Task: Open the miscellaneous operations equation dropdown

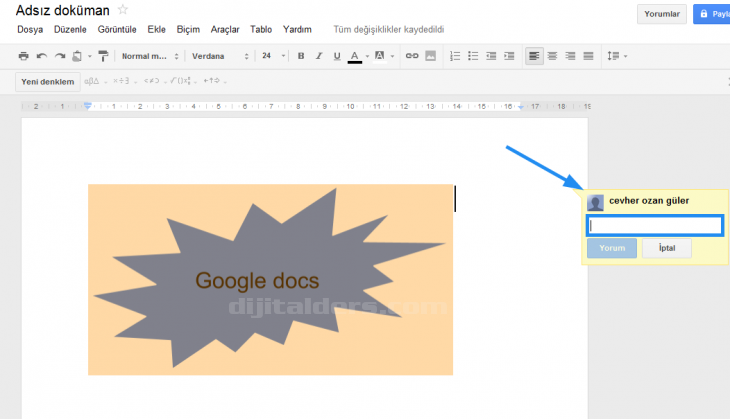Action: point(125,81)
